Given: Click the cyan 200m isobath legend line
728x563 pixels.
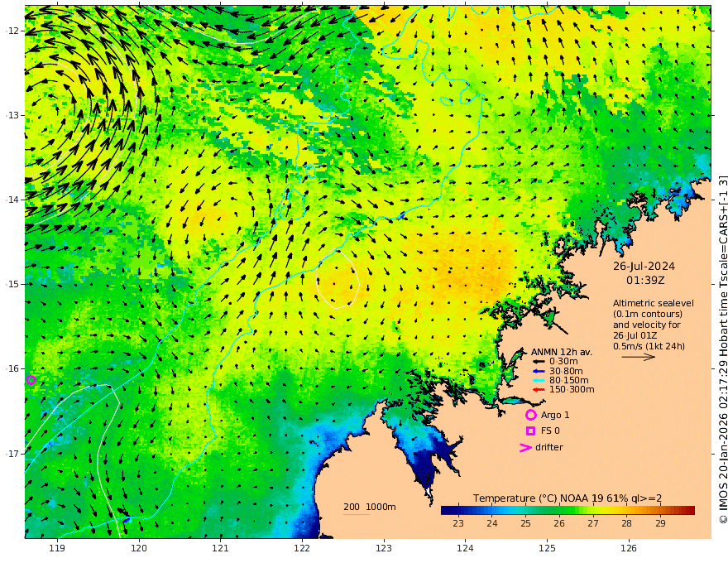Looking at the screenshot, I should point(357,515).
